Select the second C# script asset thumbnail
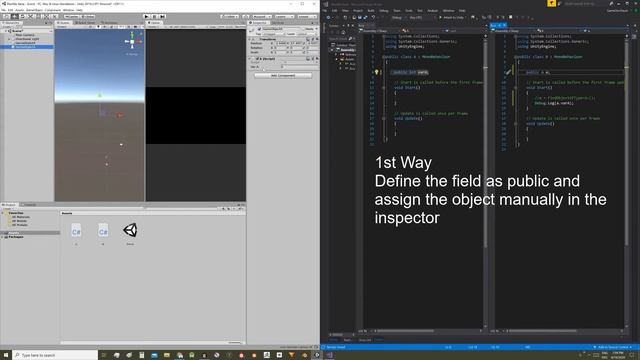The image size is (640, 360). pos(103,231)
